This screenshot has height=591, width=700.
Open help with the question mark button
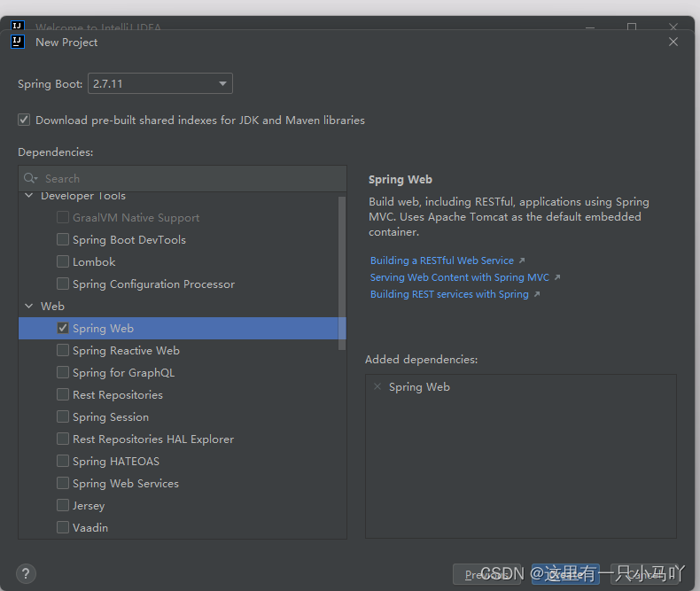(26, 573)
